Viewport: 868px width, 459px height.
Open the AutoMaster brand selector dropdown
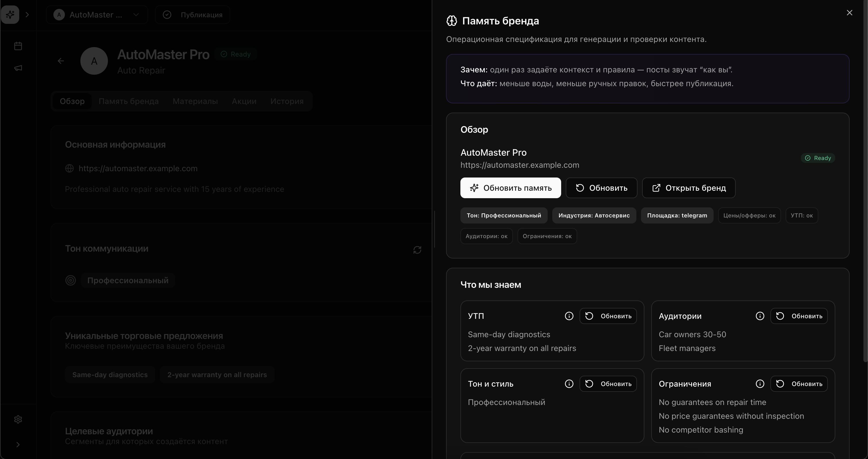tap(97, 15)
